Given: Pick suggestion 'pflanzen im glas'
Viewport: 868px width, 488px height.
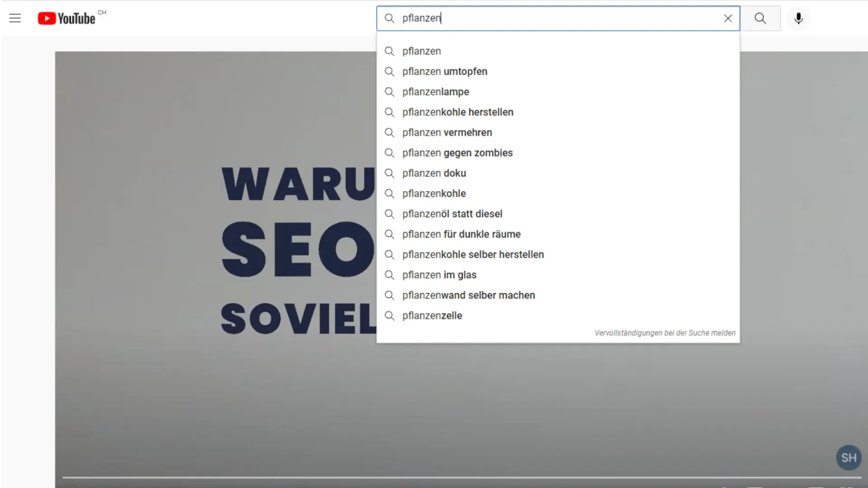Looking at the screenshot, I should pyautogui.click(x=558, y=275).
